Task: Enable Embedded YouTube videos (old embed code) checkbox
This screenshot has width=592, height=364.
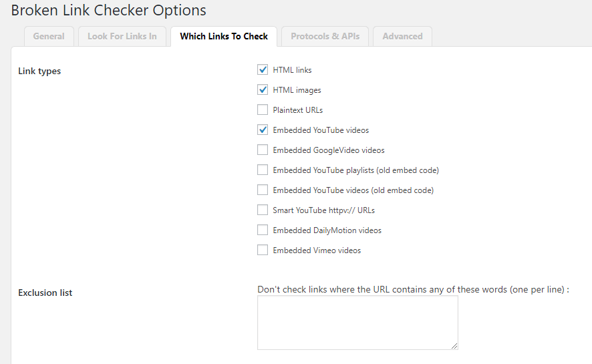Action: tap(263, 190)
